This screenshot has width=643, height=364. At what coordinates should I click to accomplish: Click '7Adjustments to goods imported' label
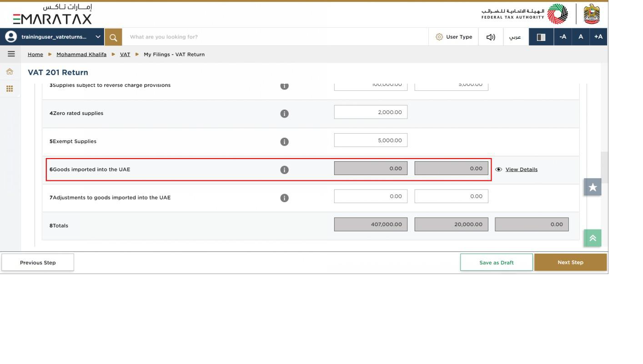pyautogui.click(x=110, y=198)
